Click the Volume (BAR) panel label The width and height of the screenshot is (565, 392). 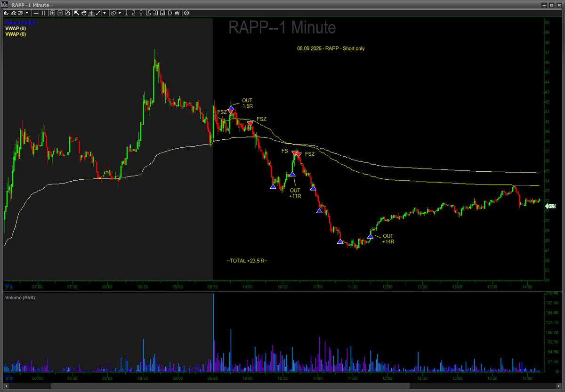[x=20, y=298]
